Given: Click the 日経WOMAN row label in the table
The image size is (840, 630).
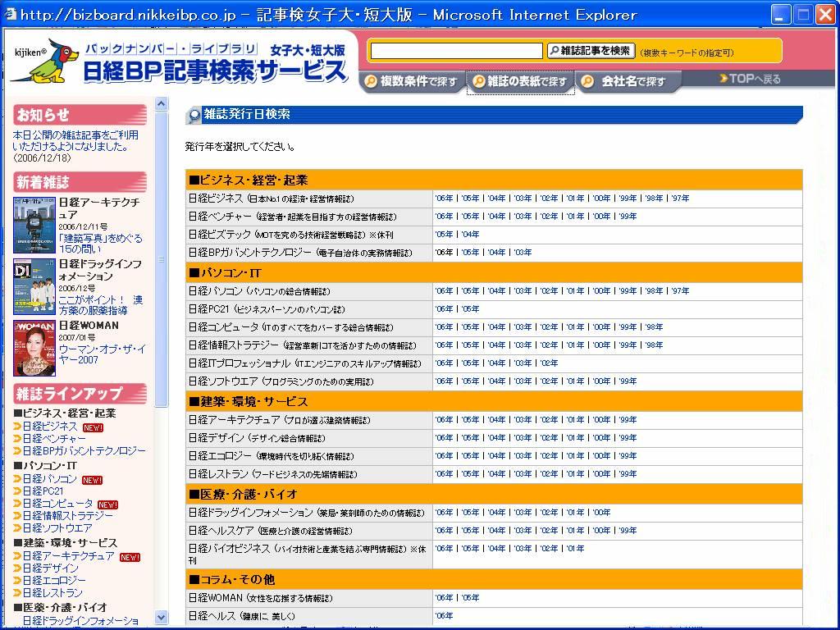Looking at the screenshot, I should (x=260, y=598).
